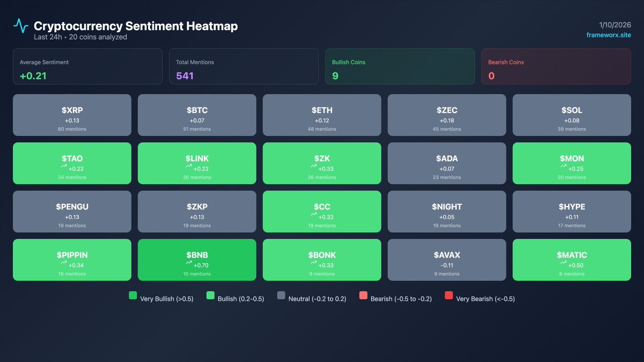Click the $BNB ticker label
Screen dimensions: 644x362
pyautogui.click(x=197, y=255)
